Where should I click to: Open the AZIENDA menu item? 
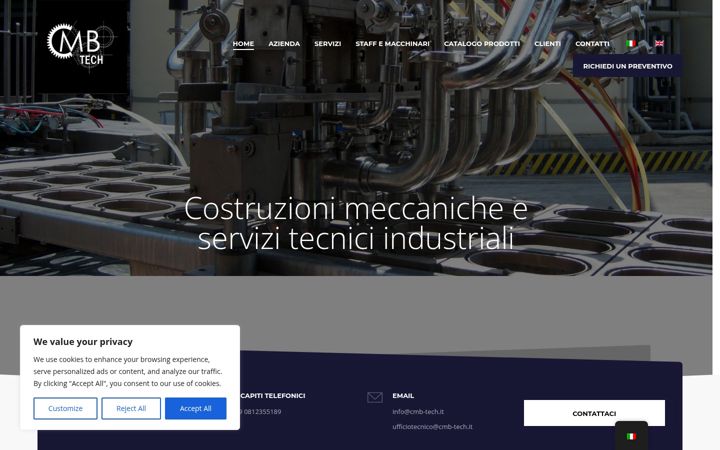[284, 44]
